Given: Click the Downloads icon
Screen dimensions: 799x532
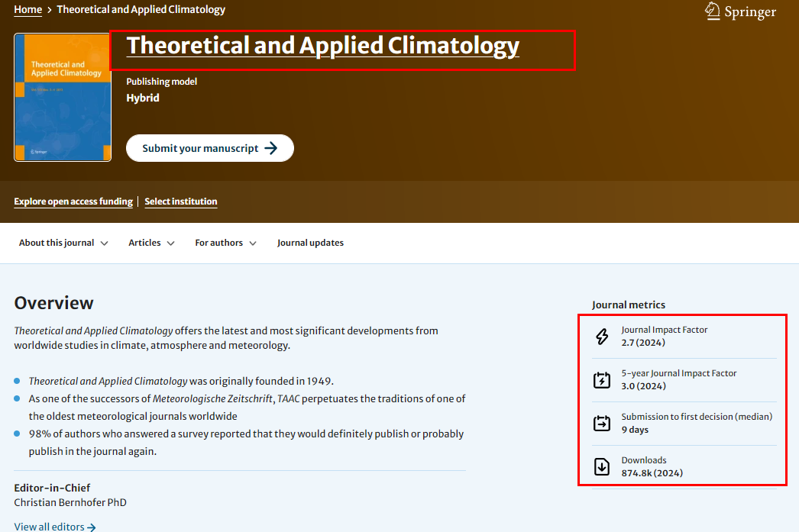Looking at the screenshot, I should (x=602, y=466).
